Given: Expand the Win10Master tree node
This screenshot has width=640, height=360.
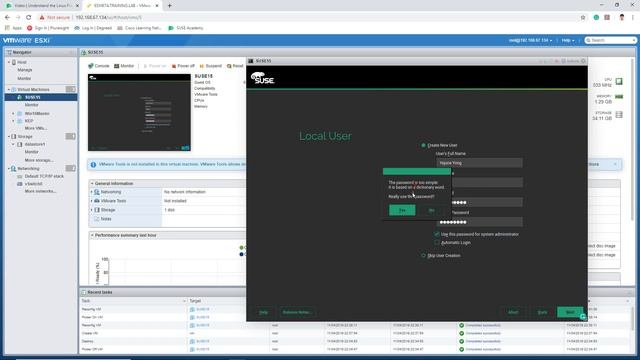Looking at the screenshot, I should tap(13, 113).
